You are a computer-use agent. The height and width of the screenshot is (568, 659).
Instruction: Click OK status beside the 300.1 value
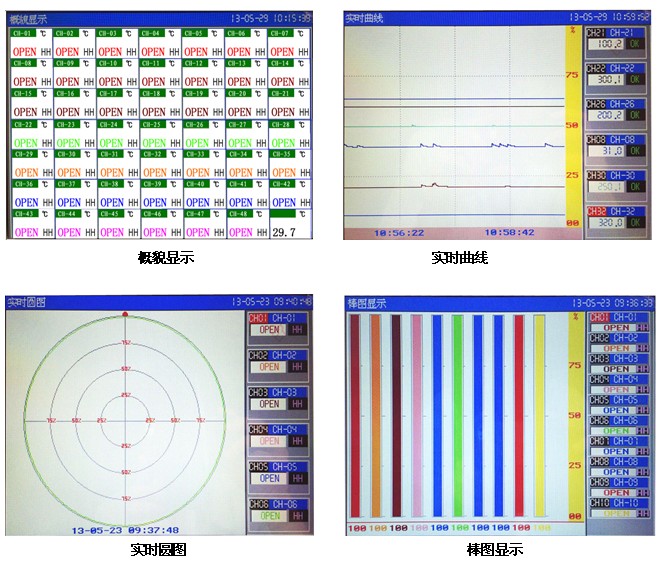[x=637, y=80]
